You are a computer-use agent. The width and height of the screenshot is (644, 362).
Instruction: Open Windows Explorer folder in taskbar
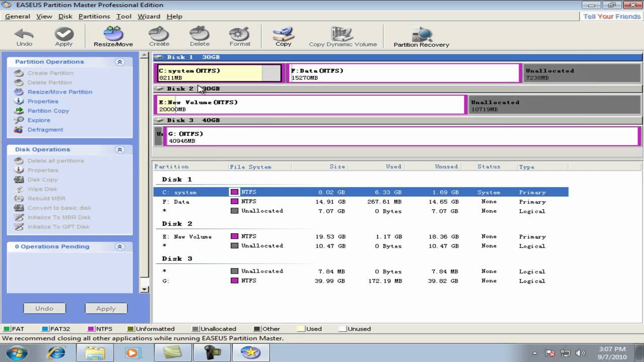coord(95,352)
